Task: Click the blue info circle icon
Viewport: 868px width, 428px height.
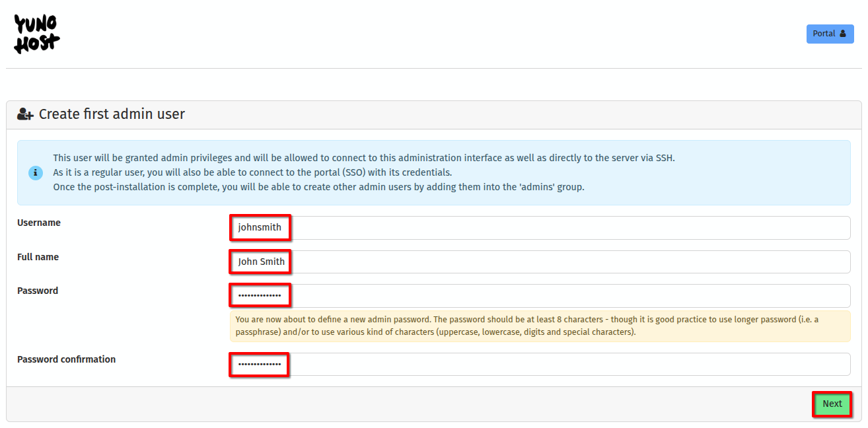Action: (x=36, y=172)
